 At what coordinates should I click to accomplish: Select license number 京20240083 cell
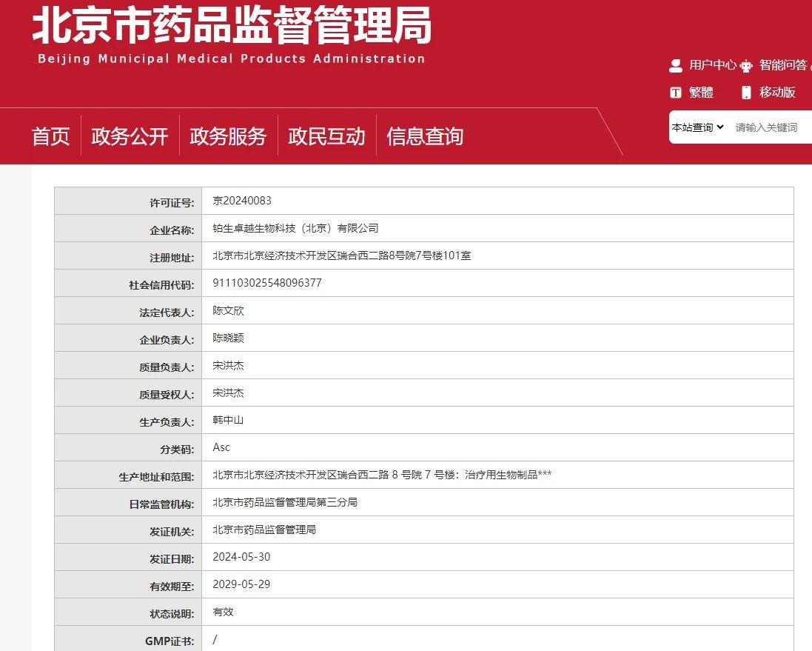244,200
